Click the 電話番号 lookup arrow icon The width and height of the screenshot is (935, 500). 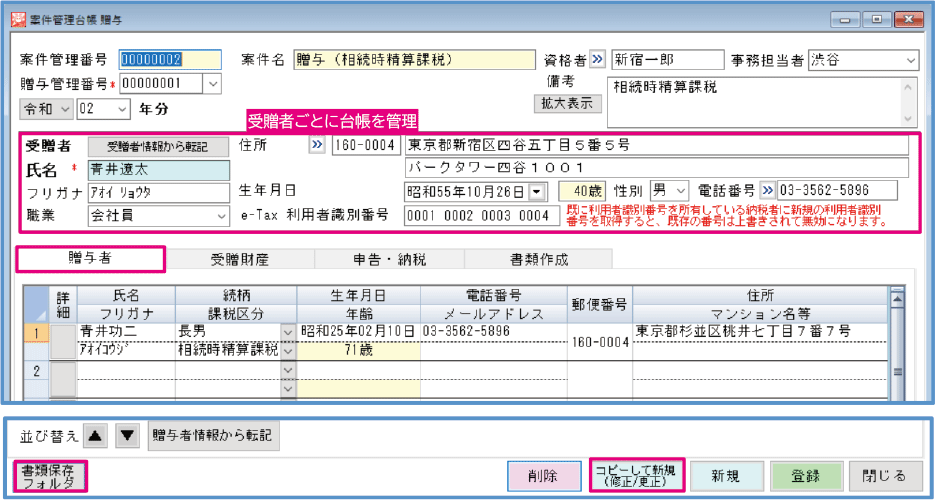(x=768, y=190)
